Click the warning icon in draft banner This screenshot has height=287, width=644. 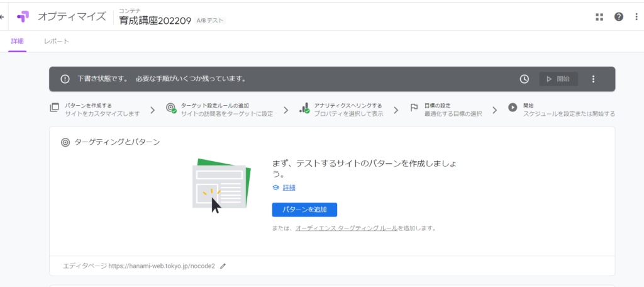(65, 79)
